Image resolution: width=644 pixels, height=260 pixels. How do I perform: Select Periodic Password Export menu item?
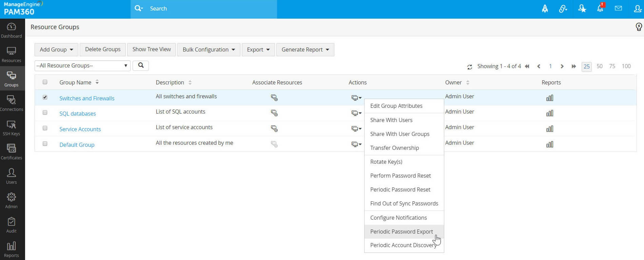pyautogui.click(x=402, y=232)
